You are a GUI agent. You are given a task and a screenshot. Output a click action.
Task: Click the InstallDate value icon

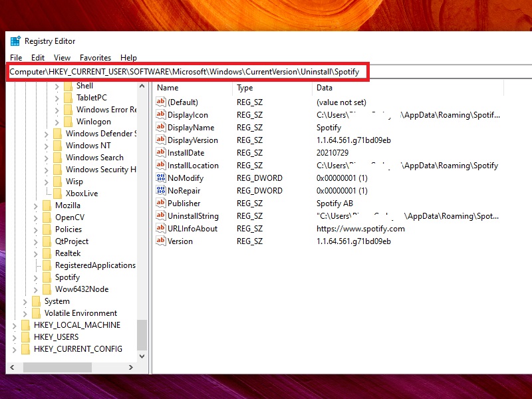tap(160, 152)
